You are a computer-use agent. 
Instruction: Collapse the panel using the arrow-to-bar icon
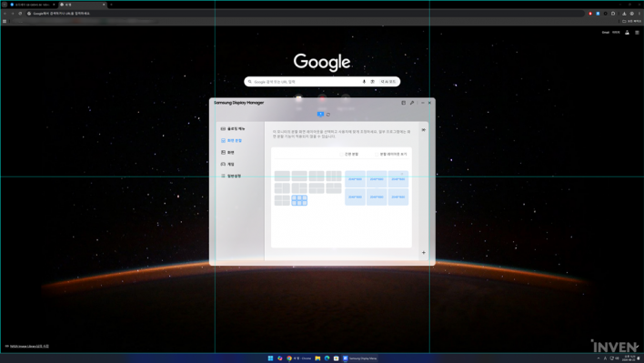point(424,130)
